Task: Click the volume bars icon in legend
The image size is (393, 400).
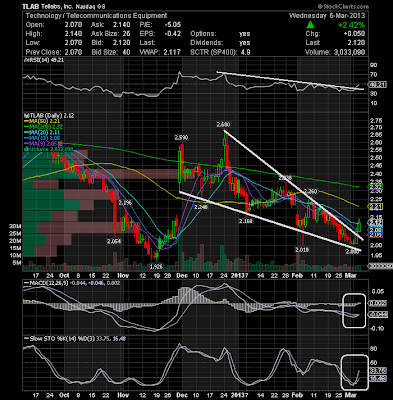Action: point(25,149)
